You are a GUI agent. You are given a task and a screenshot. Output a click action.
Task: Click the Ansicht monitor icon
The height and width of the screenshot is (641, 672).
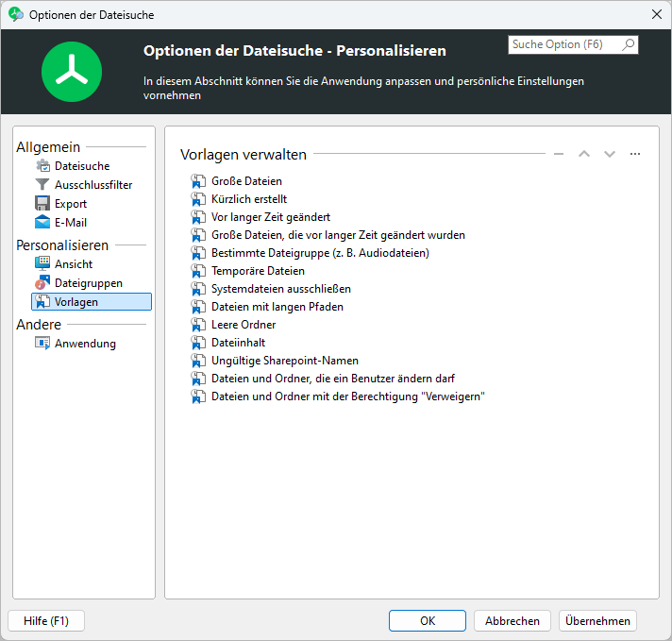(42, 264)
